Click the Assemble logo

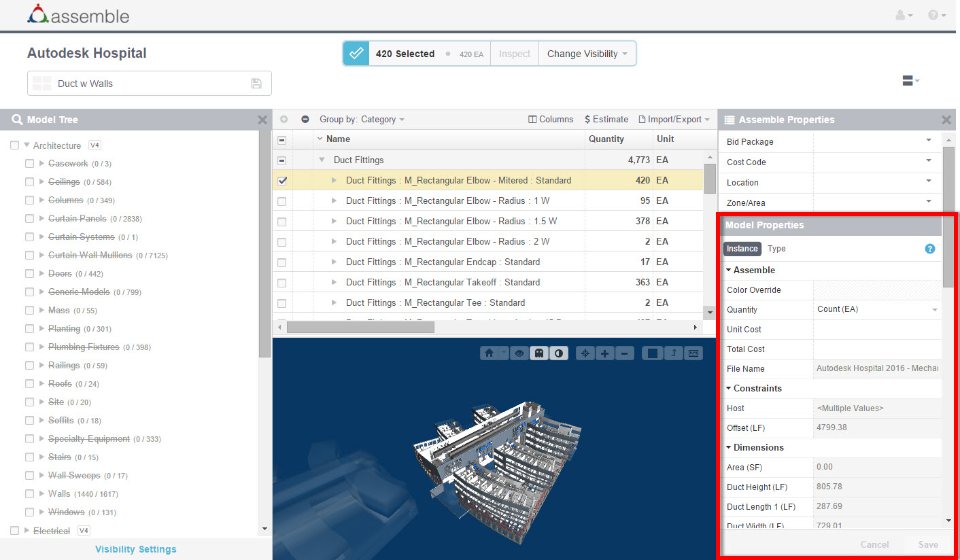coord(78,14)
